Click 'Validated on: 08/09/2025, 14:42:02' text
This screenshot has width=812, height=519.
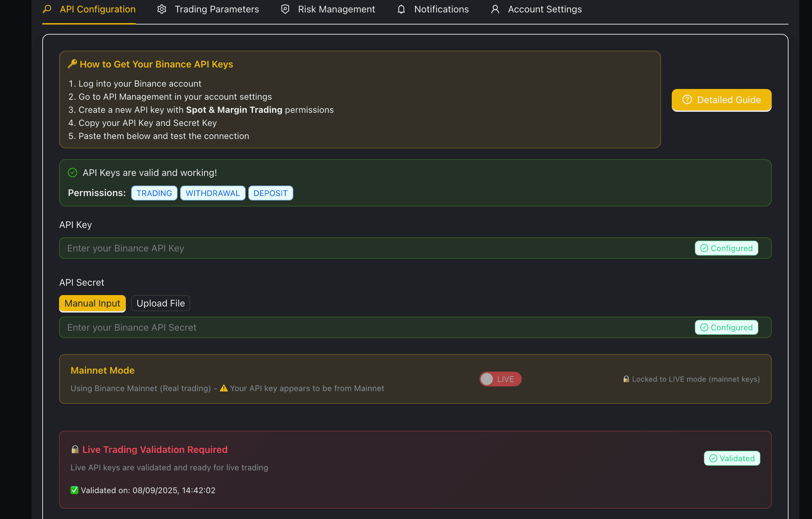148,490
